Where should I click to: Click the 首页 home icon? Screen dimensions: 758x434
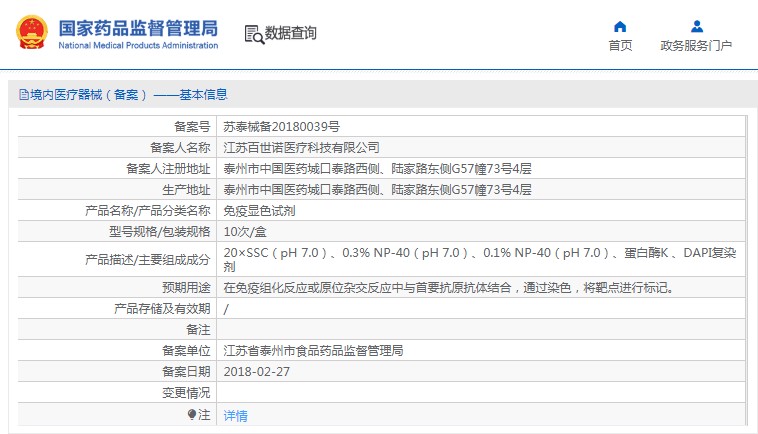[620, 26]
